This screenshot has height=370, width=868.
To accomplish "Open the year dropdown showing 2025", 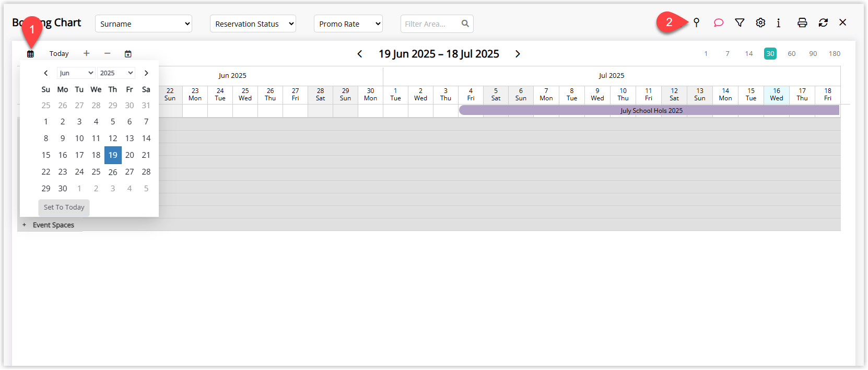I will (116, 73).
